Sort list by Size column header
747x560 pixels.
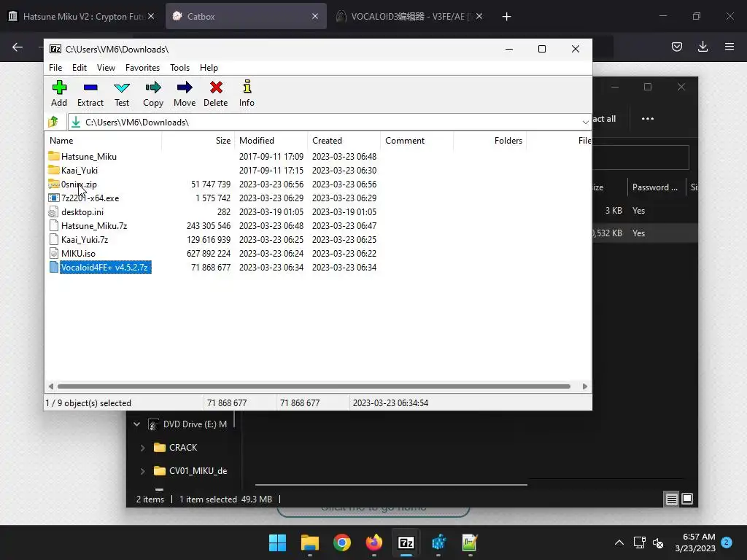point(198,141)
